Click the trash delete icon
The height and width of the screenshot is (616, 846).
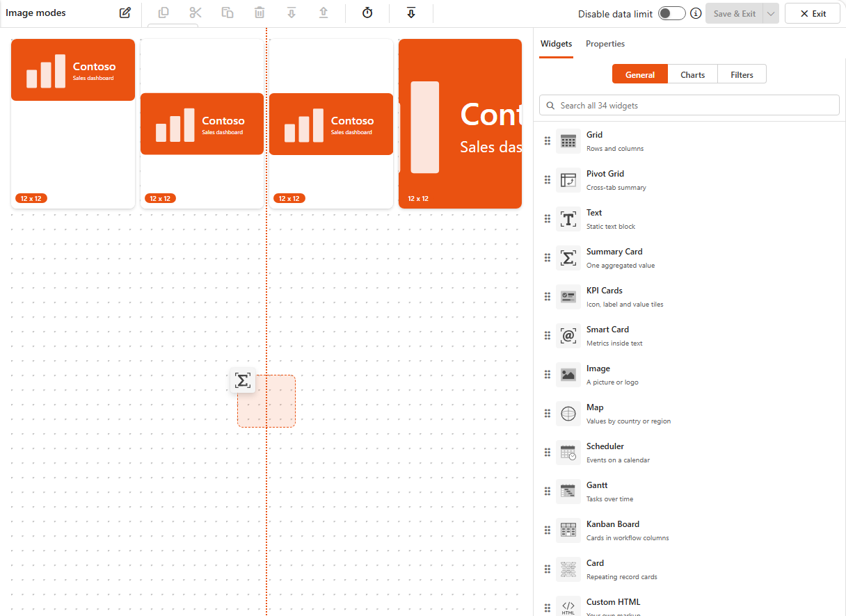(x=260, y=13)
